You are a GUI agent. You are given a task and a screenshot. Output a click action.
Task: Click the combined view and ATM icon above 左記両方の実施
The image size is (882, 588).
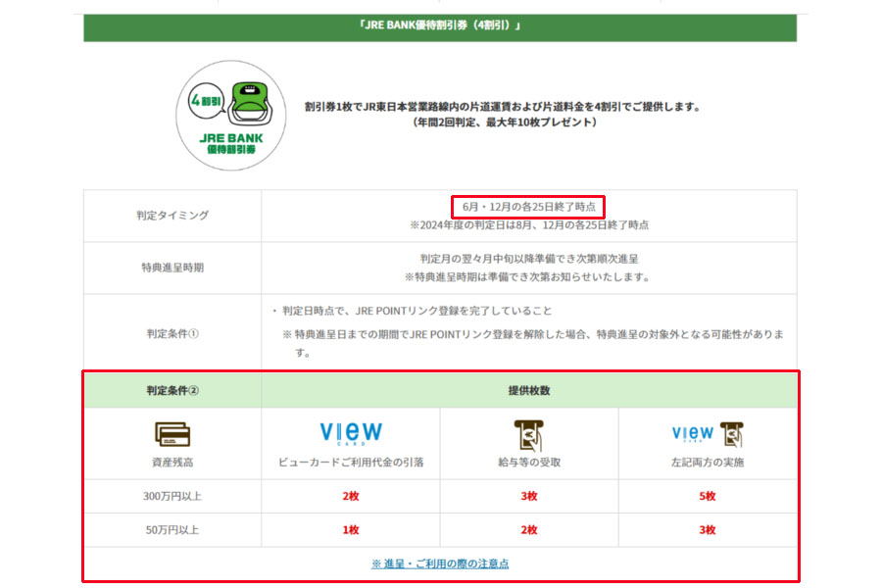[x=708, y=434]
